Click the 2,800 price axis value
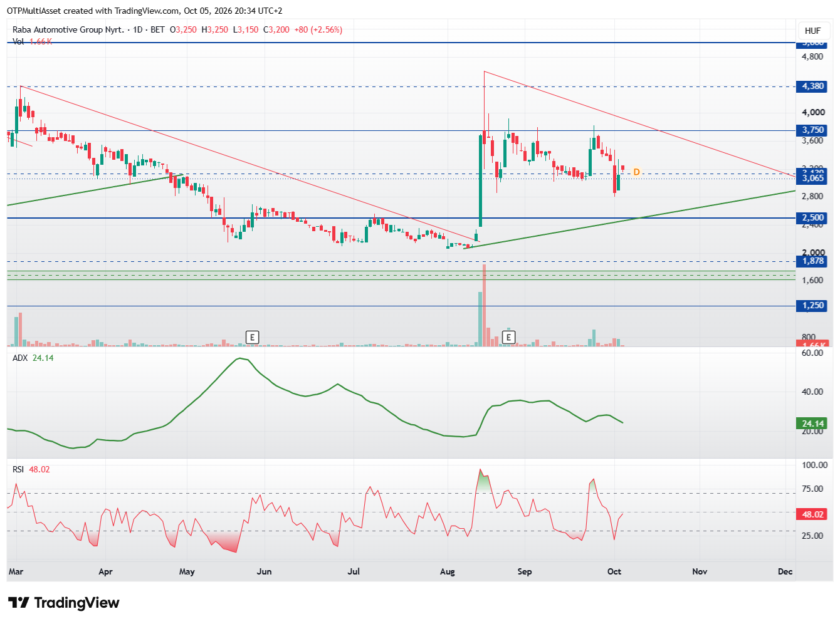Image resolution: width=840 pixels, height=624 pixels. tap(812, 196)
